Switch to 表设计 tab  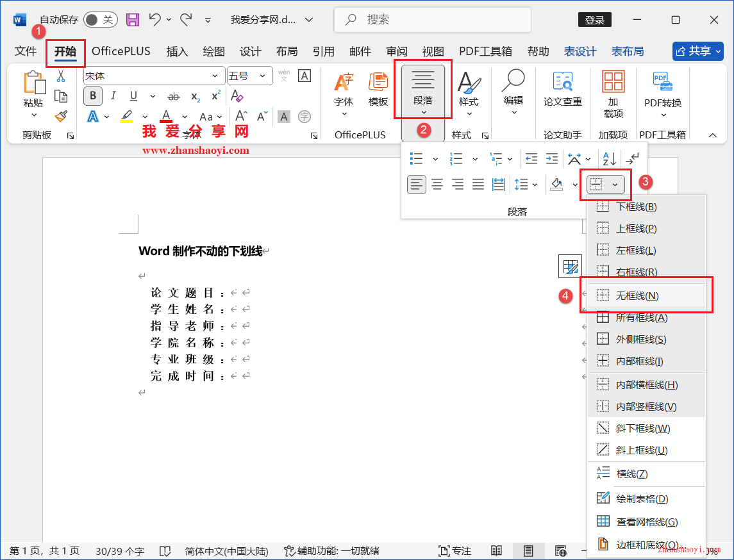click(580, 51)
